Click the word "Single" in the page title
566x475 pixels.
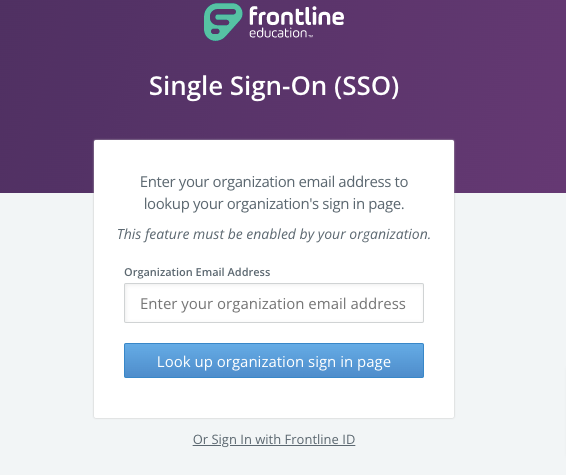coord(186,87)
